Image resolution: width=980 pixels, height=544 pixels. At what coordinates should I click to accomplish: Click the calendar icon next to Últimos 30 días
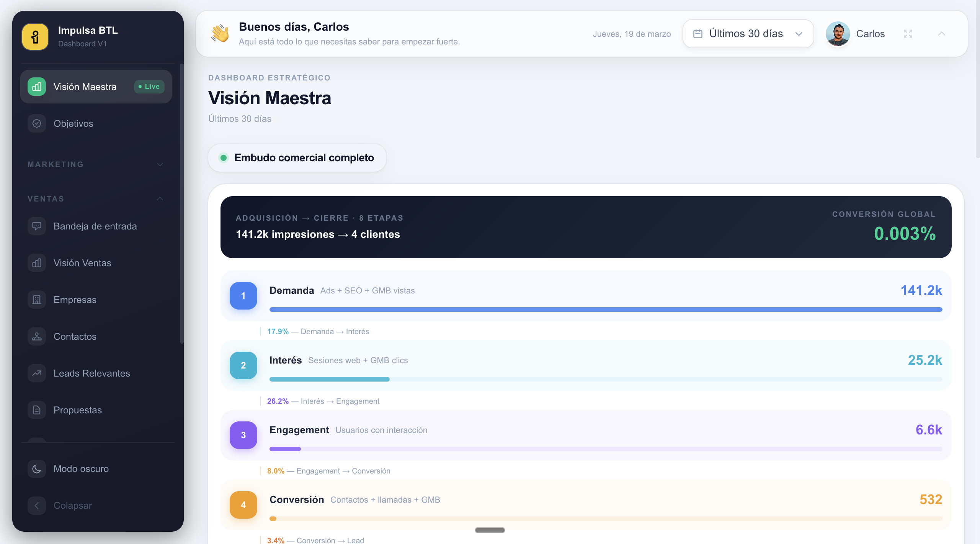[x=698, y=33]
